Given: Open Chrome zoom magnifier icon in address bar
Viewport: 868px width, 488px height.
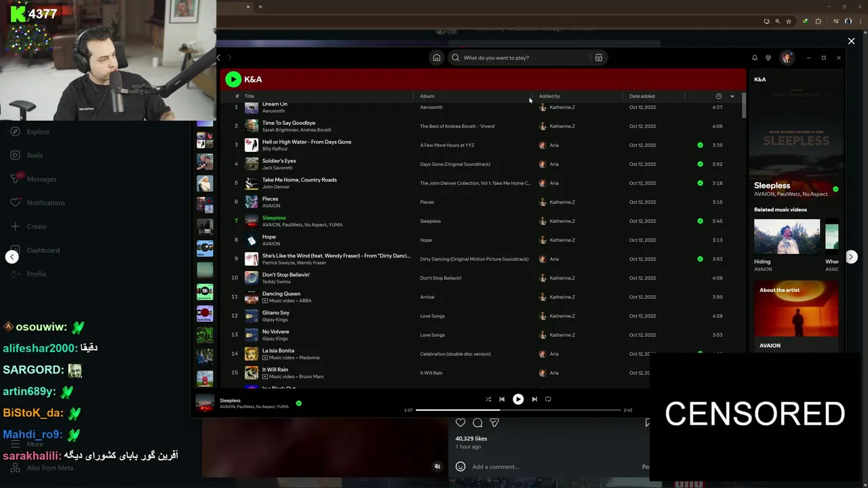Looking at the screenshot, I should point(777,21).
